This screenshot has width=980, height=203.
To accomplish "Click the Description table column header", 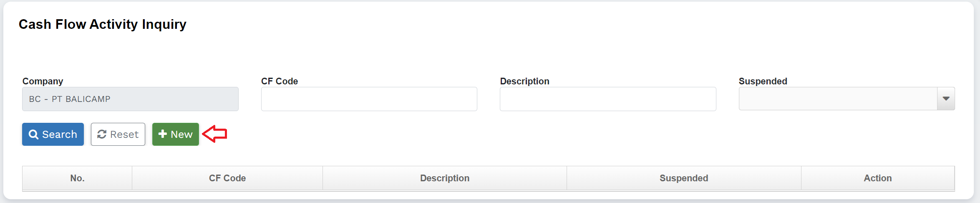I will [x=444, y=178].
